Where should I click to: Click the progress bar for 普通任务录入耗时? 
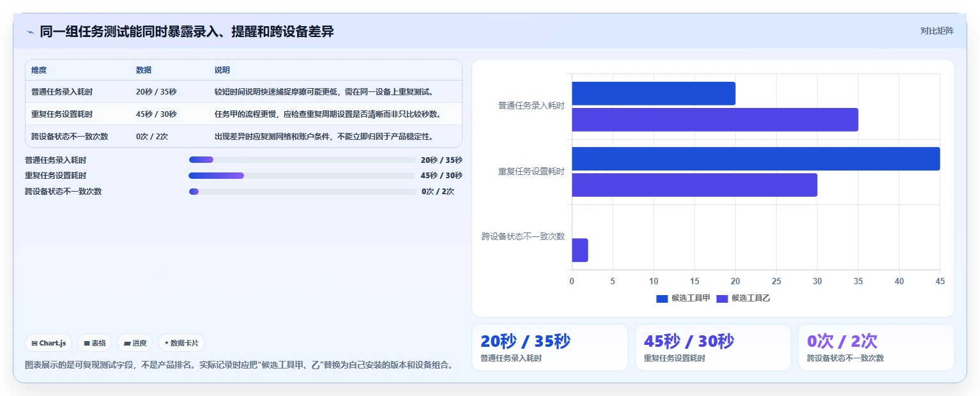click(x=302, y=160)
